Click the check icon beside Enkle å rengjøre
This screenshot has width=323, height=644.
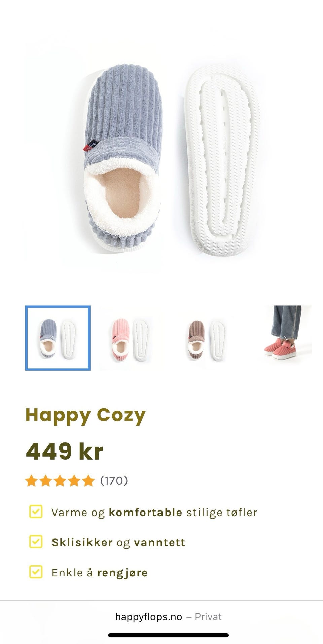tap(36, 572)
